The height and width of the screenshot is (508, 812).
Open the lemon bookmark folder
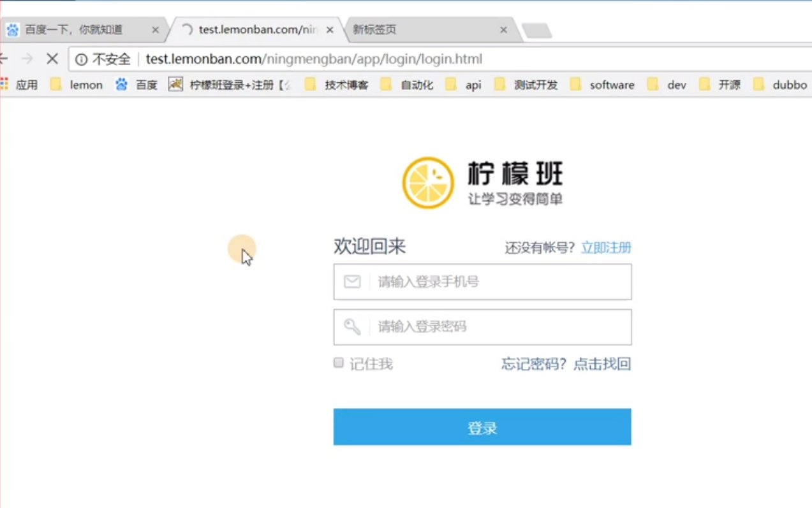77,85
